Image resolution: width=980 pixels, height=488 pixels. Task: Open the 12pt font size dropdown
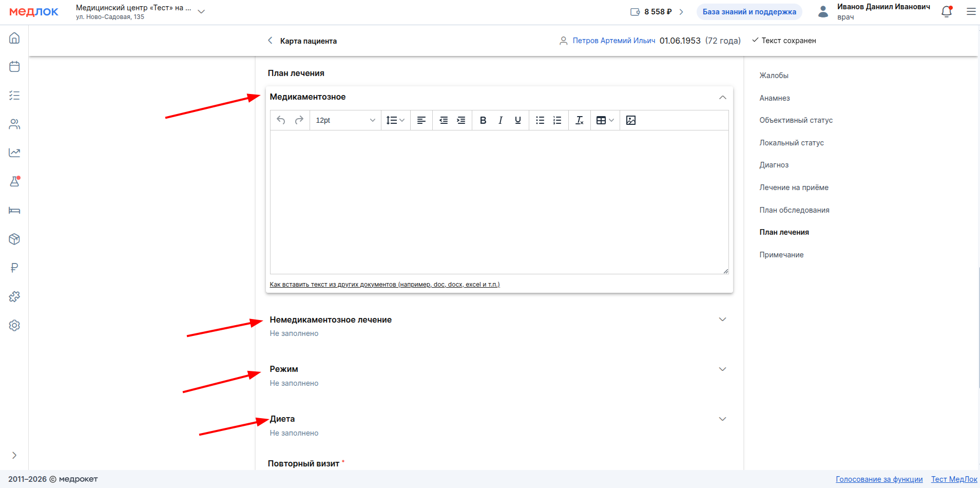pos(345,120)
